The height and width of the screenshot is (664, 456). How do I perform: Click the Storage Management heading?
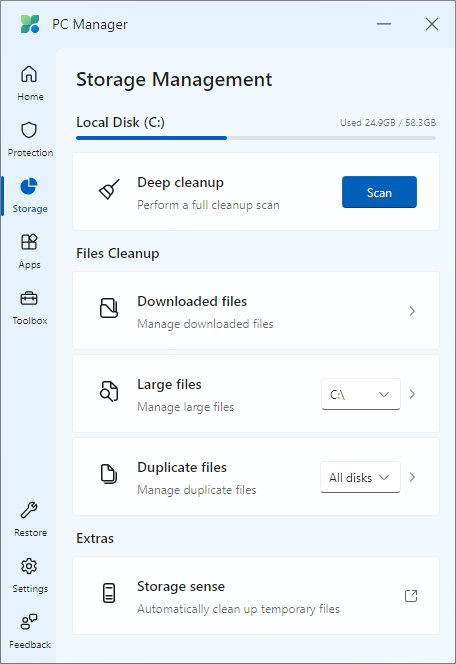pyautogui.click(x=174, y=80)
